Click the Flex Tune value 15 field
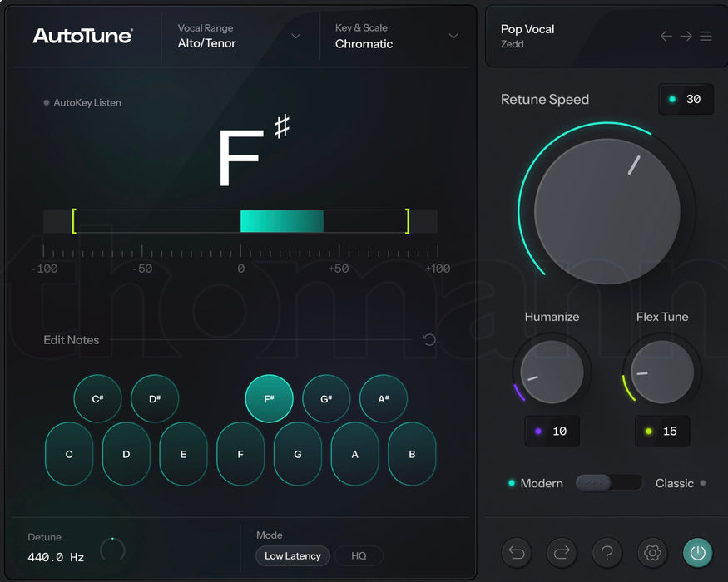The width and height of the screenshot is (728, 582). [x=662, y=432]
